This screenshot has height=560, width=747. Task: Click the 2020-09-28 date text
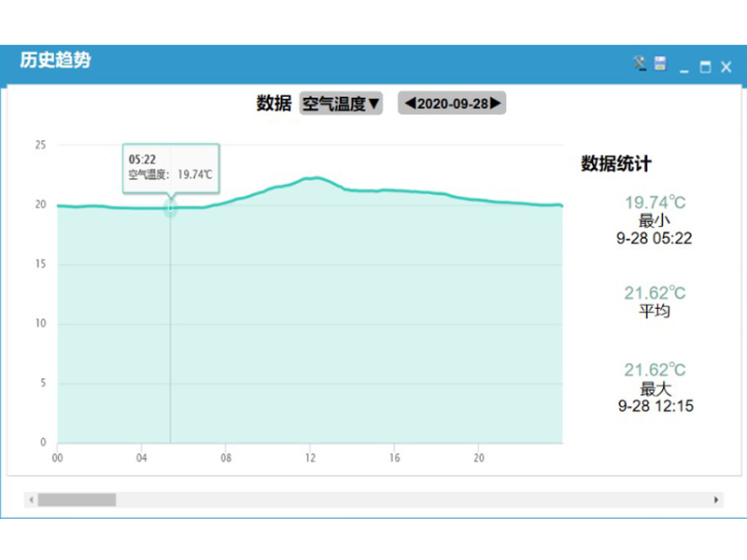[452, 104]
